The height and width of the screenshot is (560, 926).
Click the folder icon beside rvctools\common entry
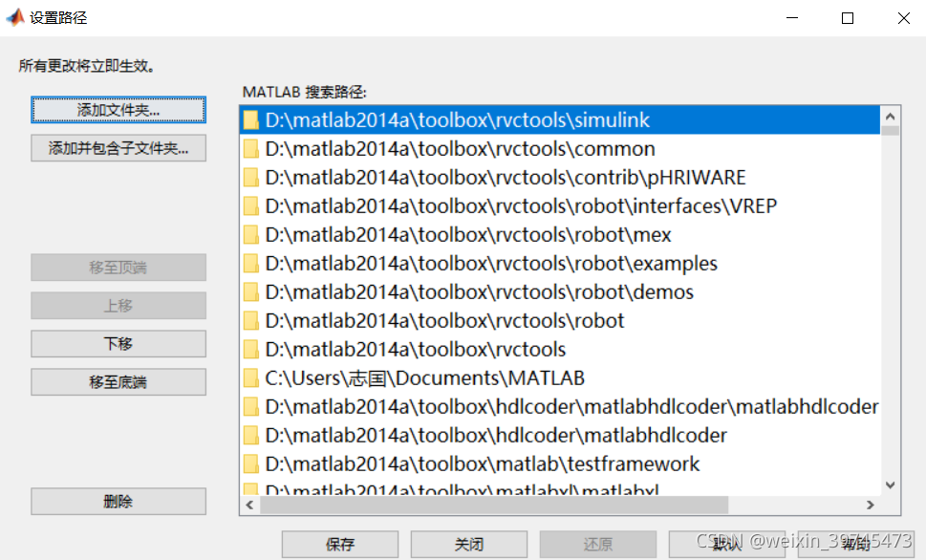250,149
